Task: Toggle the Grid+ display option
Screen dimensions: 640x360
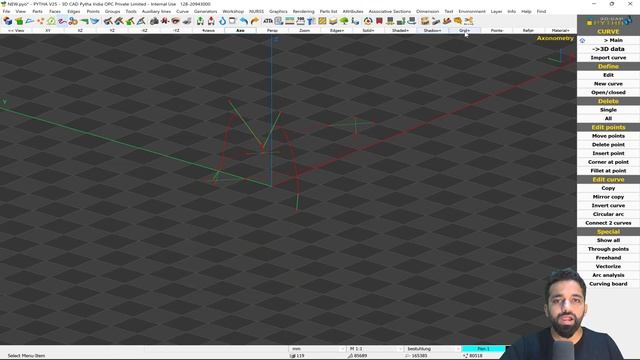Action: point(464,31)
